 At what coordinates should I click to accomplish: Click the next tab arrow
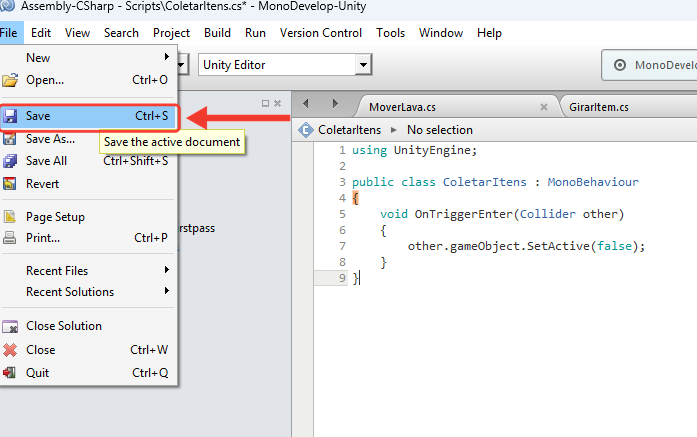(335, 104)
